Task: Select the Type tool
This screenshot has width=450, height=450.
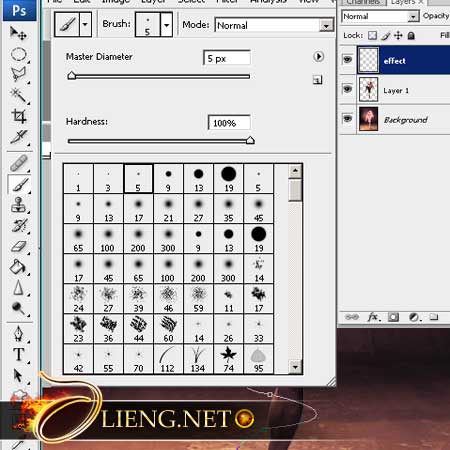Action: (x=18, y=354)
